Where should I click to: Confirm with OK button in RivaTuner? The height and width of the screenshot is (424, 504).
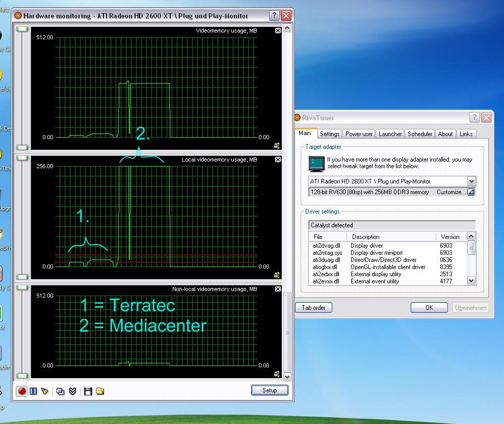(x=429, y=308)
